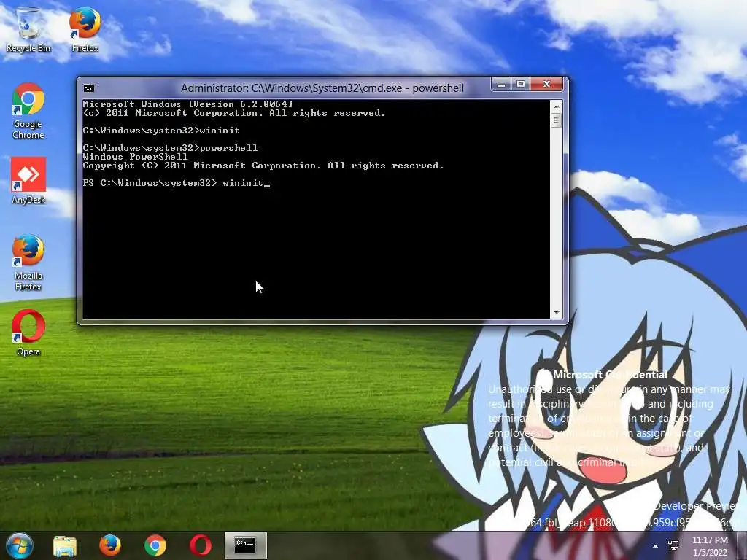Launch the Firefox shortcut next to Recycle Bin
Screen dimensions: 747x560
(x=85, y=29)
